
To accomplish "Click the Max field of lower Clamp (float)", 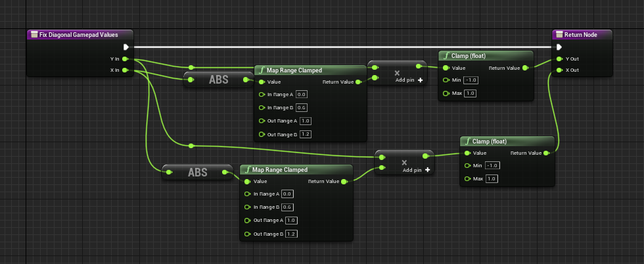I will point(492,179).
